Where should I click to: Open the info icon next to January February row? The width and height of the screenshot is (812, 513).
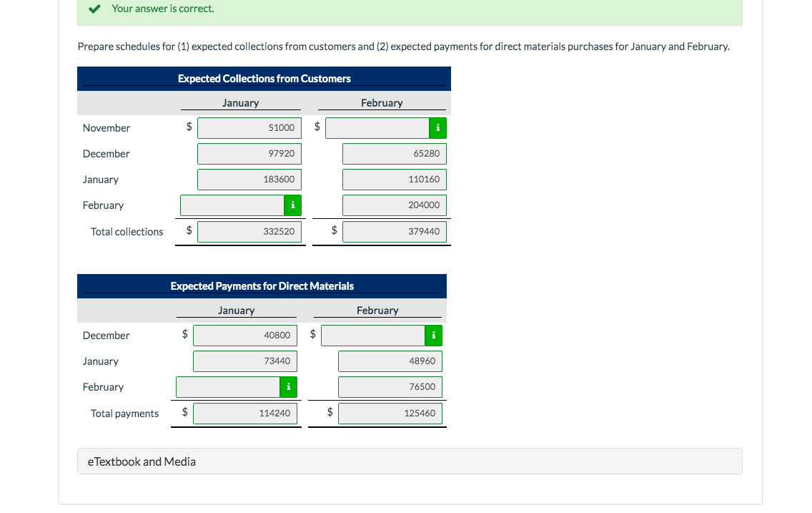[292, 205]
